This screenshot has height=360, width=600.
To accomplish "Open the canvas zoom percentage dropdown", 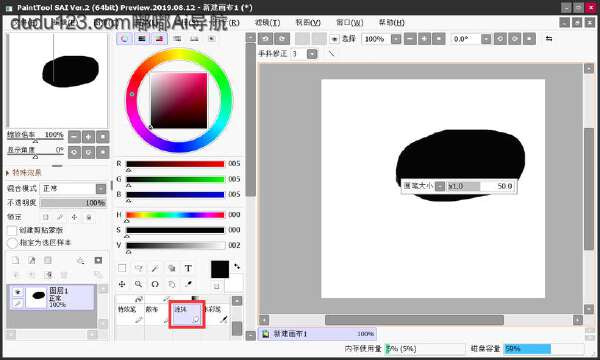I will (x=396, y=39).
